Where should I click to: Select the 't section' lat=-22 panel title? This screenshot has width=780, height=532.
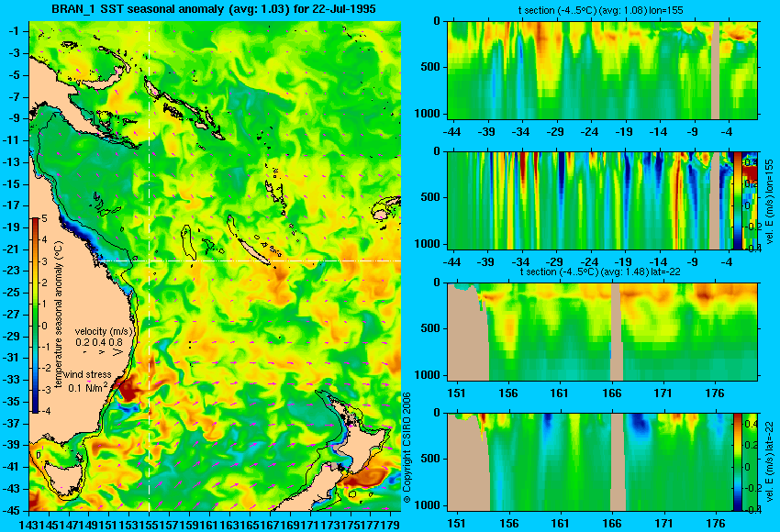[x=600, y=272]
